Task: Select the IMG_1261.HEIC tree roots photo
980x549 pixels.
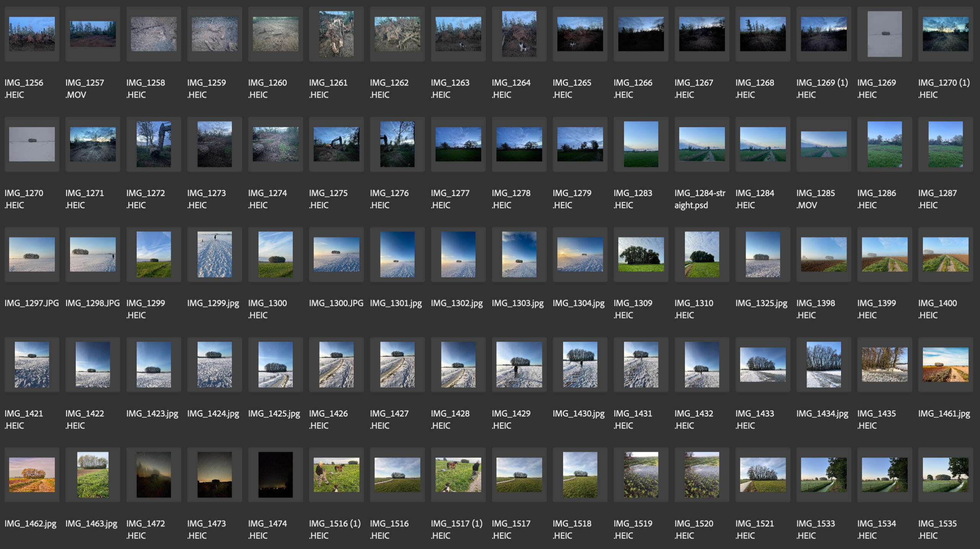Action: pyautogui.click(x=336, y=34)
